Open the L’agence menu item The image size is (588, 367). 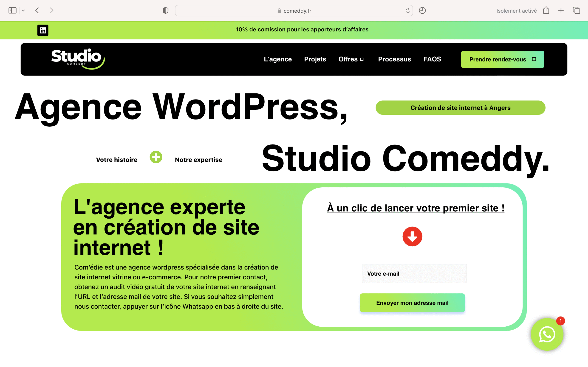278,59
